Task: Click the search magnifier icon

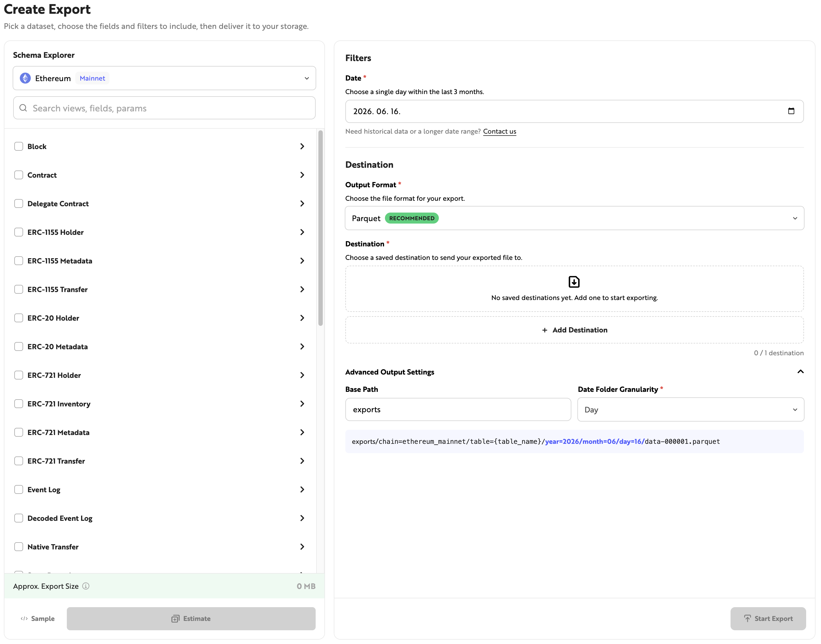Action: [23, 108]
